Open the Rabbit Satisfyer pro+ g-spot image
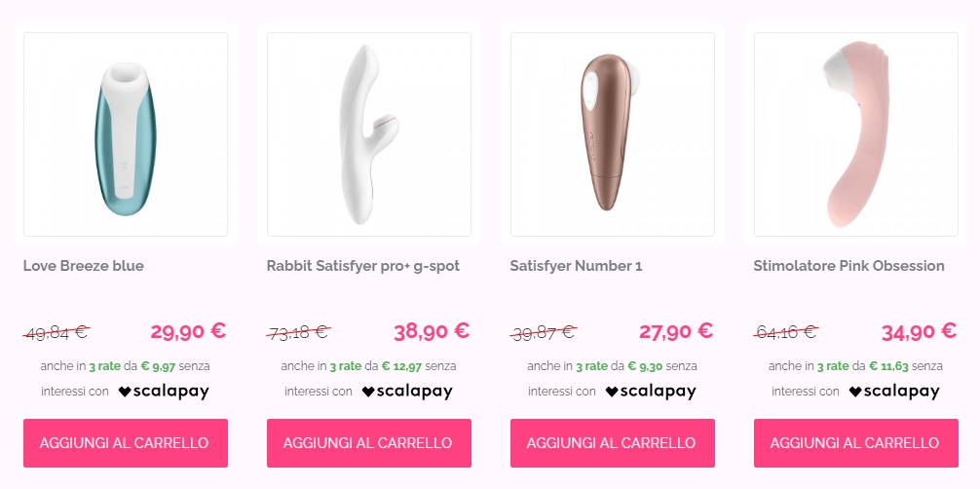 pyautogui.click(x=369, y=134)
